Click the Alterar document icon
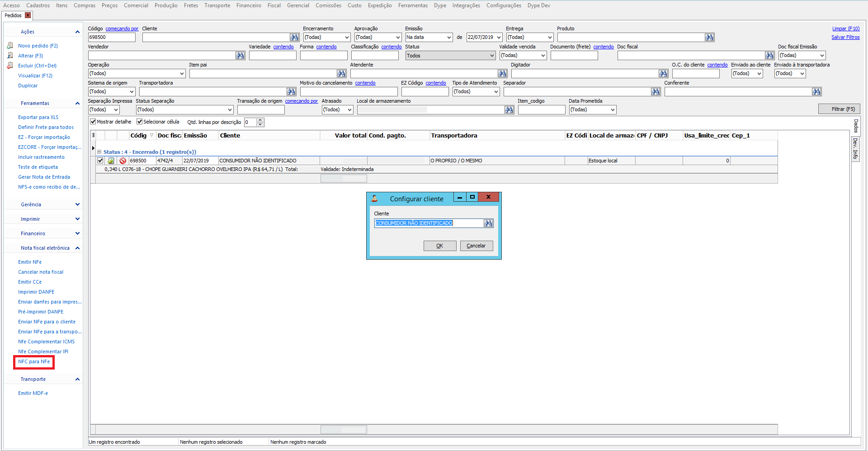Screen dimensions: 868x451 [10, 56]
